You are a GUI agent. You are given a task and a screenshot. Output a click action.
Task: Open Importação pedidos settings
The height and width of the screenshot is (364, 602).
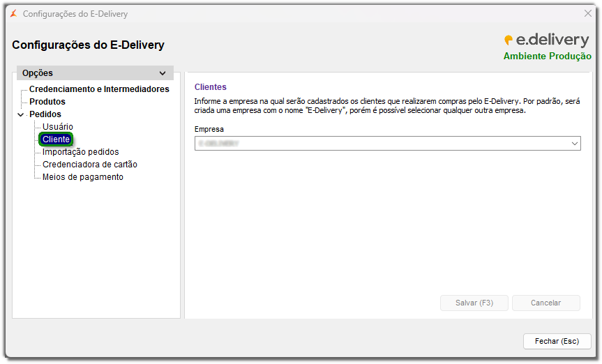coord(80,152)
